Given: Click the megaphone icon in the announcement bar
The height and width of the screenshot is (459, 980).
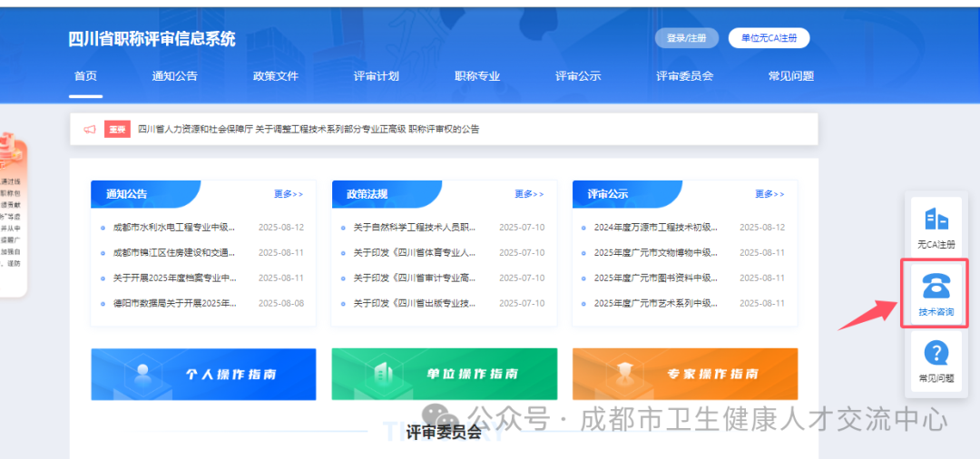Looking at the screenshot, I should [x=89, y=130].
